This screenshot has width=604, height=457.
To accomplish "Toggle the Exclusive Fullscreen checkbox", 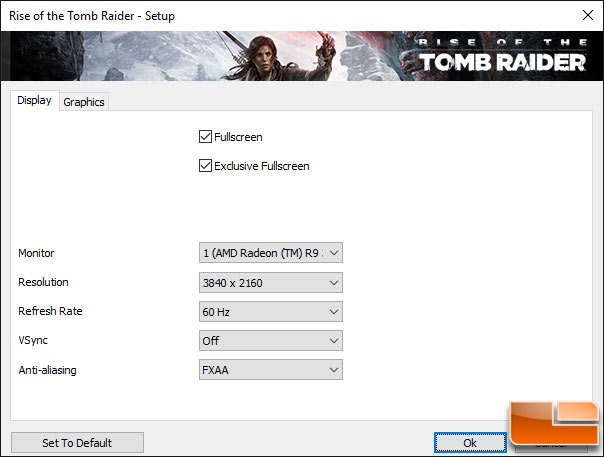I will click(205, 166).
